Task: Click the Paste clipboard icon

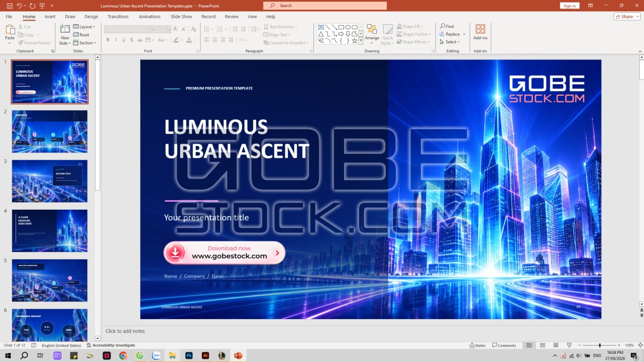Action: pyautogui.click(x=10, y=30)
